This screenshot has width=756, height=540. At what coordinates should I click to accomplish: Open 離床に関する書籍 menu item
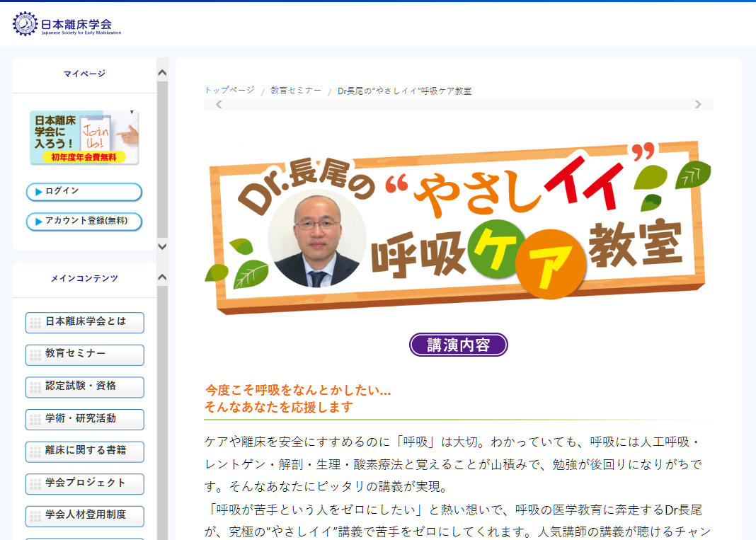(85, 452)
